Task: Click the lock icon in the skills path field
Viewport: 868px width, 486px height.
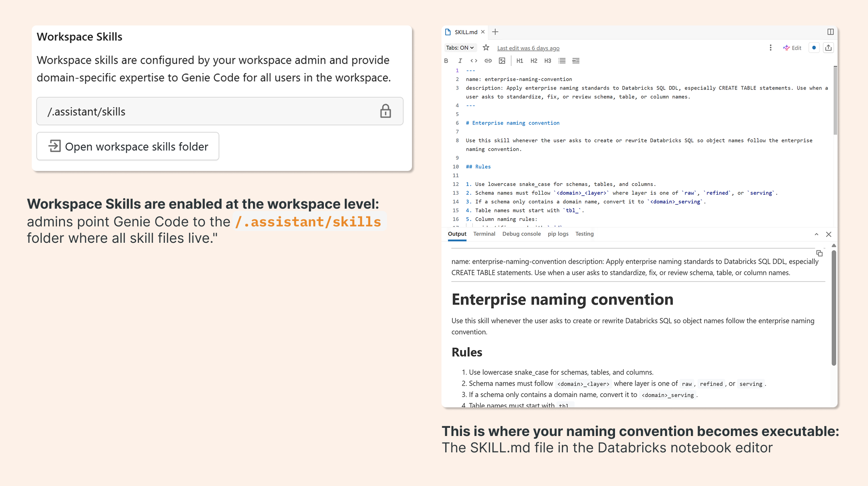Action: pos(385,111)
